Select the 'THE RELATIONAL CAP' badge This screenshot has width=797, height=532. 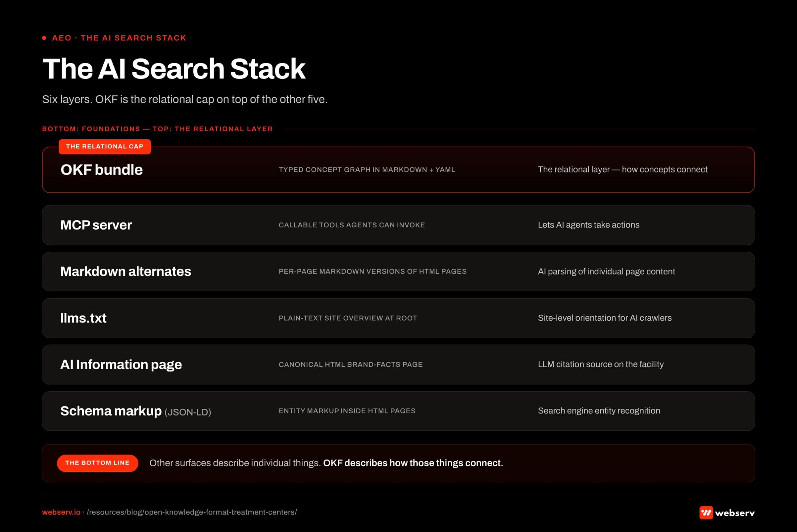pos(105,147)
